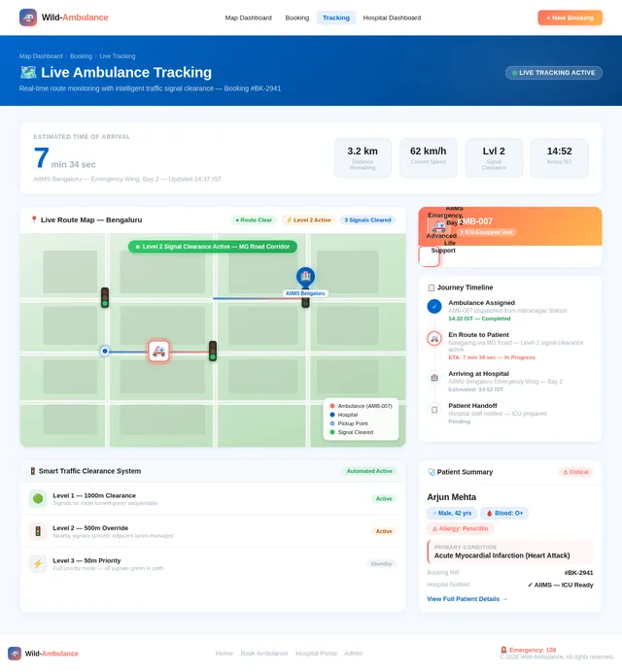This screenshot has height=672, width=622.
Task: Click the Critical warning badge
Action: [575, 472]
